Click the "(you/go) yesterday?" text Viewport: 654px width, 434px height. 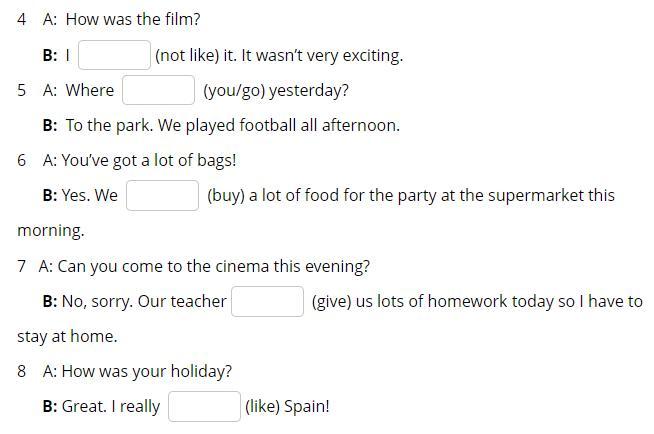[276, 90]
